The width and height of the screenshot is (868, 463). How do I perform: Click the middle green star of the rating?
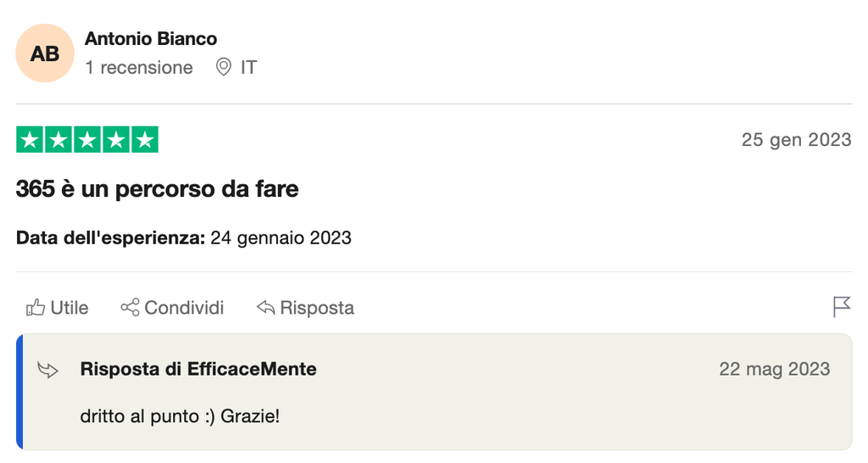(87, 140)
